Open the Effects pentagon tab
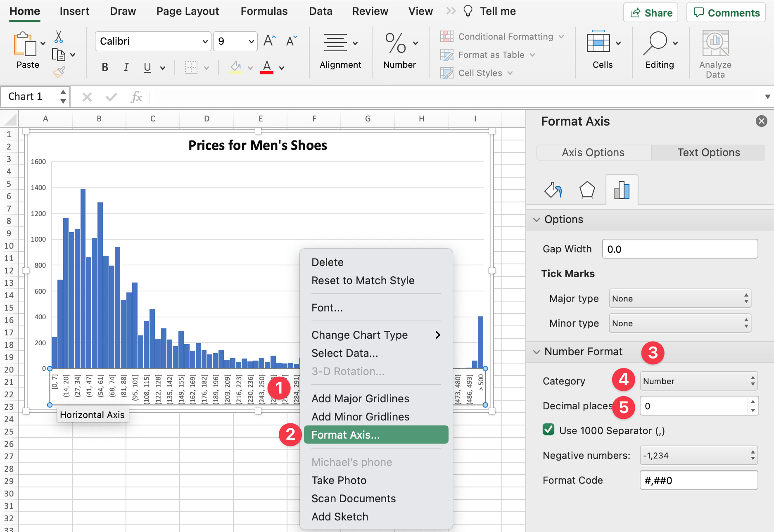Viewport: 774px width, 532px height. point(587,190)
